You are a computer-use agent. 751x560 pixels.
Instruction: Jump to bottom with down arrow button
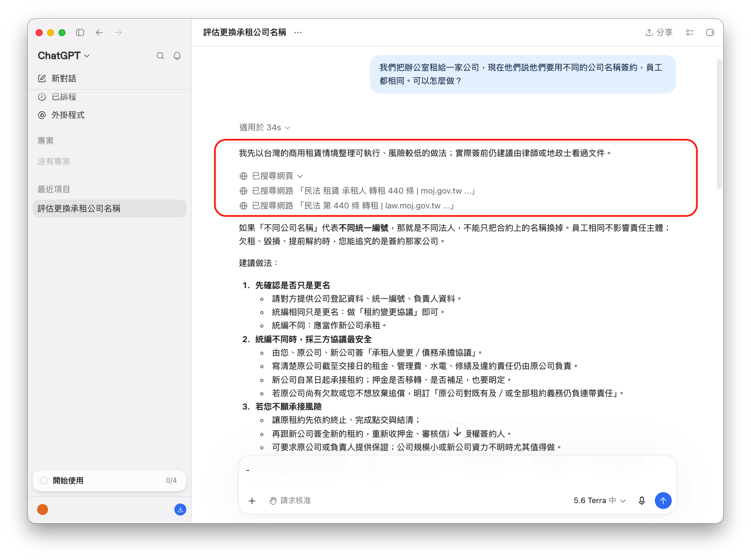tap(457, 432)
